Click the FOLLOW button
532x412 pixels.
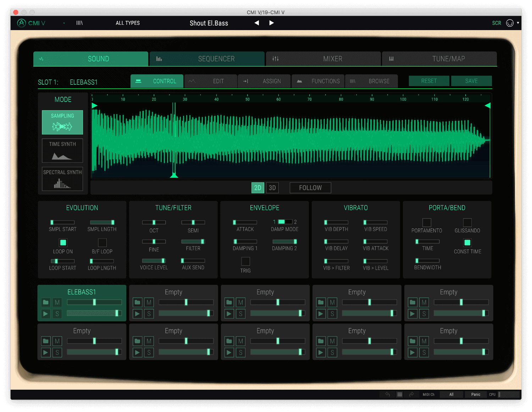310,188
